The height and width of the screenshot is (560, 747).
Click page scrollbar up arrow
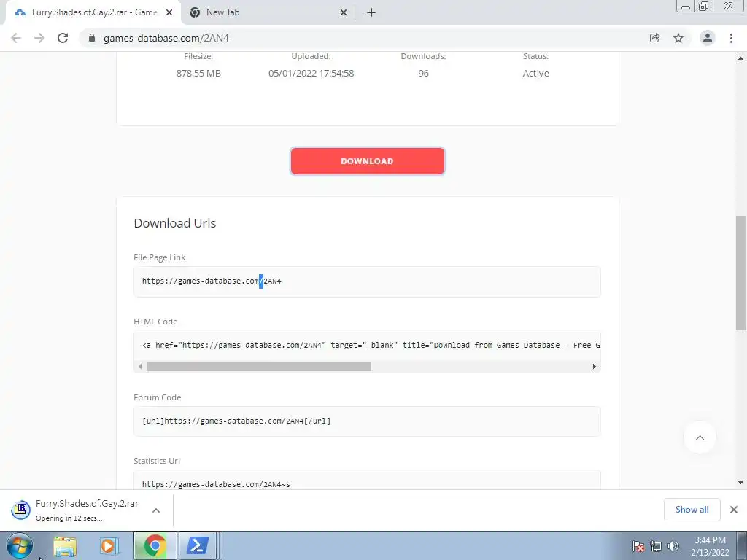coord(740,58)
